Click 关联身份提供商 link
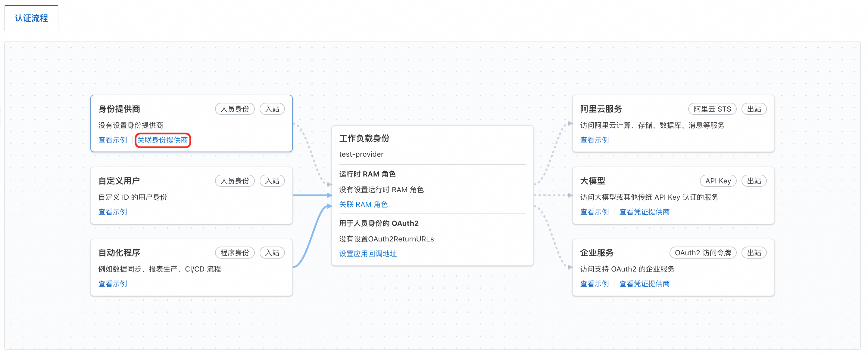The width and height of the screenshot is (868, 356). pyautogui.click(x=162, y=140)
